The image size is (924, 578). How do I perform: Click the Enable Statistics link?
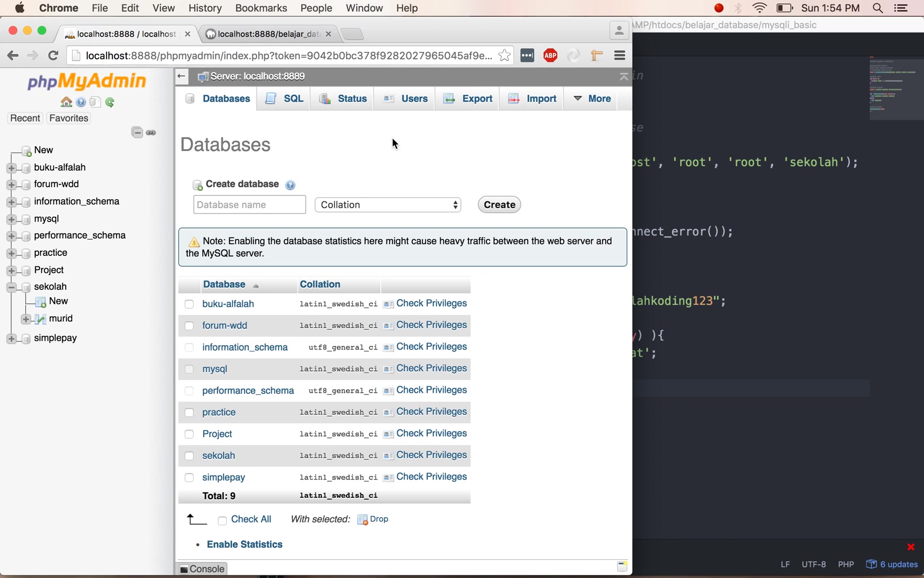pos(245,544)
